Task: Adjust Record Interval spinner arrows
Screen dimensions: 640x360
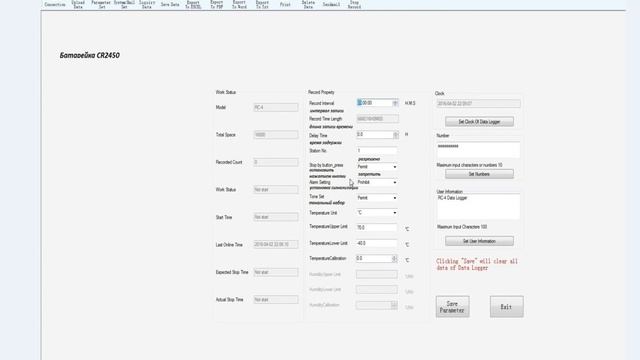Action: pos(395,103)
